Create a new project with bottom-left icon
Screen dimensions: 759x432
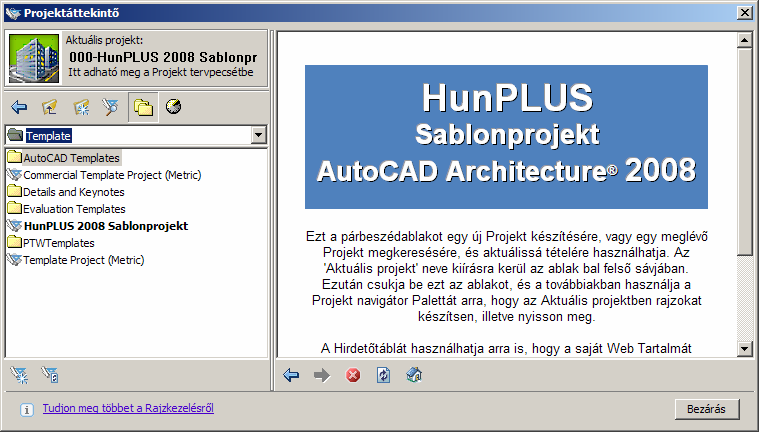[19, 375]
